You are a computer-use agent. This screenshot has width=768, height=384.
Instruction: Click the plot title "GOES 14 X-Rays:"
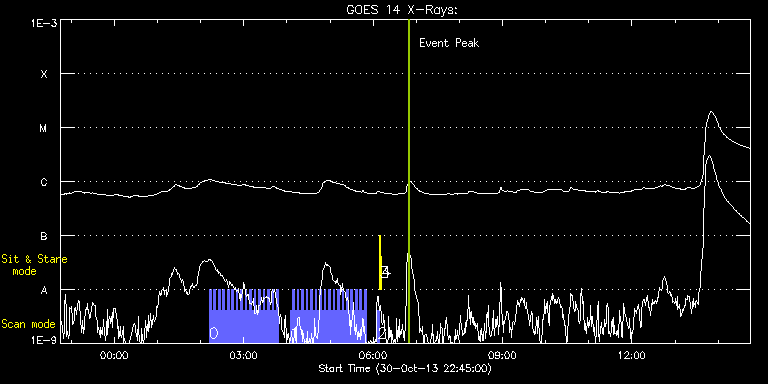tap(402, 10)
